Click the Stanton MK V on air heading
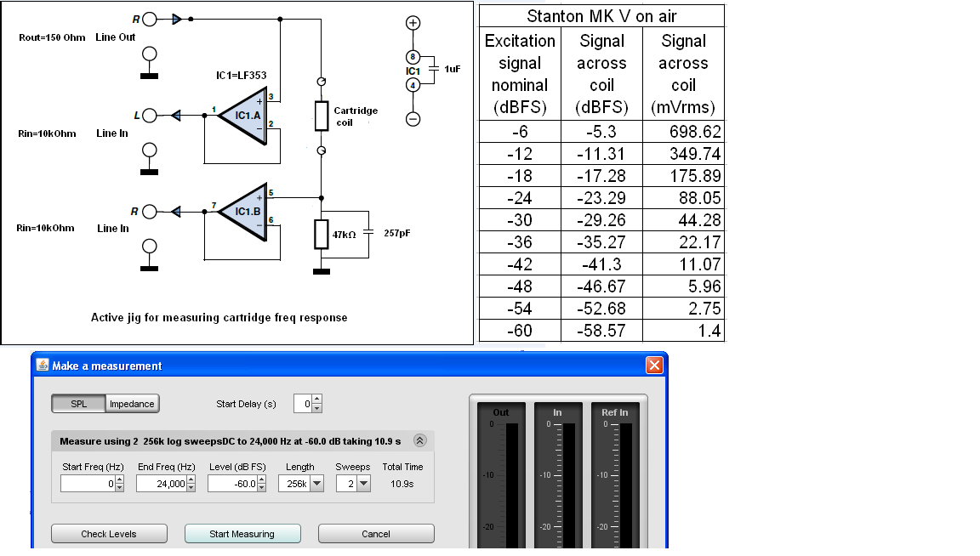The image size is (980, 556). point(602,16)
